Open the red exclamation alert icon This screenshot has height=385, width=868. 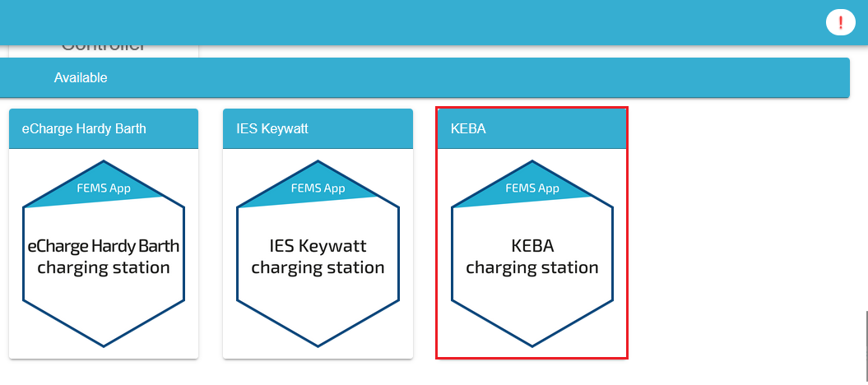pyautogui.click(x=840, y=23)
